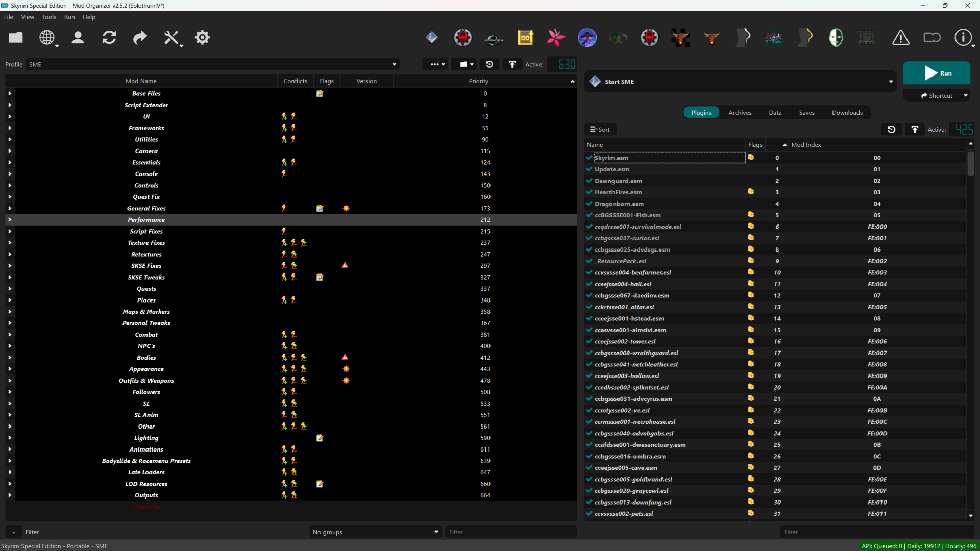Switch to the Archives tab
The width and height of the screenshot is (980, 551).
(x=740, y=113)
